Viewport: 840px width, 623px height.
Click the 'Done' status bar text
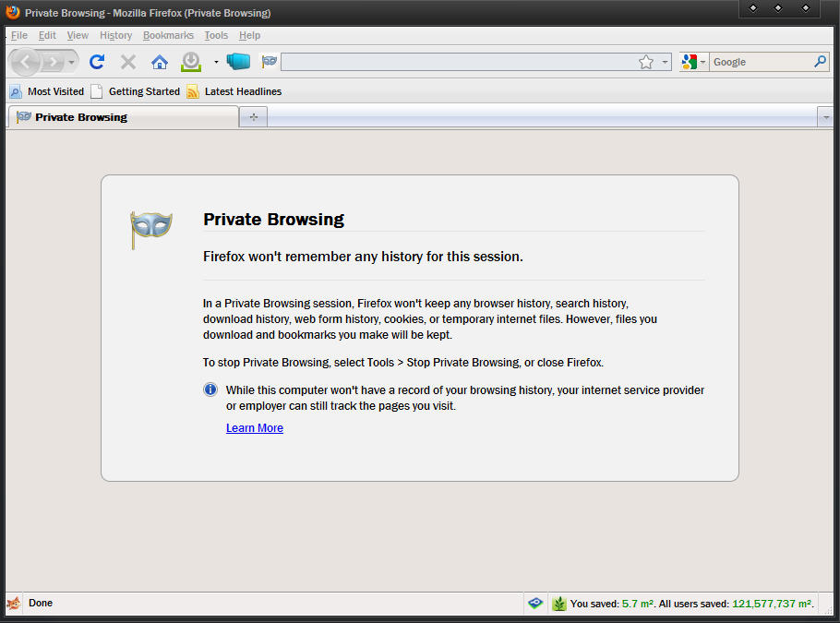pyautogui.click(x=41, y=604)
